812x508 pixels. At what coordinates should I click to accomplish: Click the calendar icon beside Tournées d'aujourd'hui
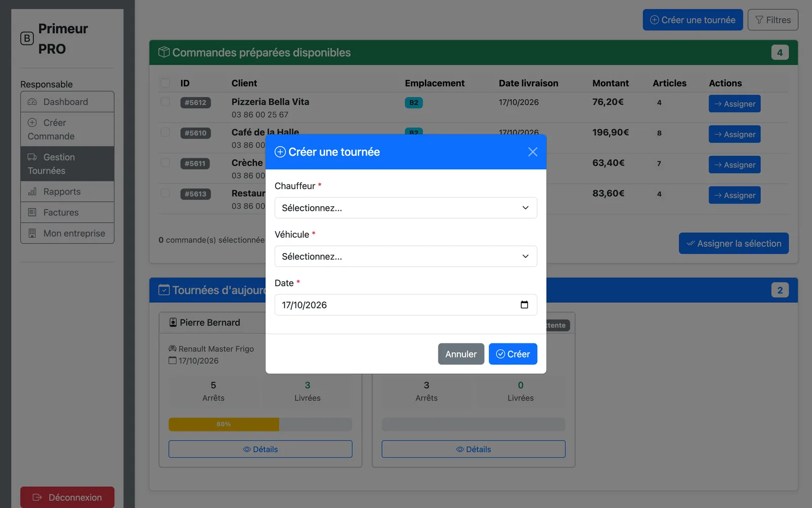[x=164, y=290]
